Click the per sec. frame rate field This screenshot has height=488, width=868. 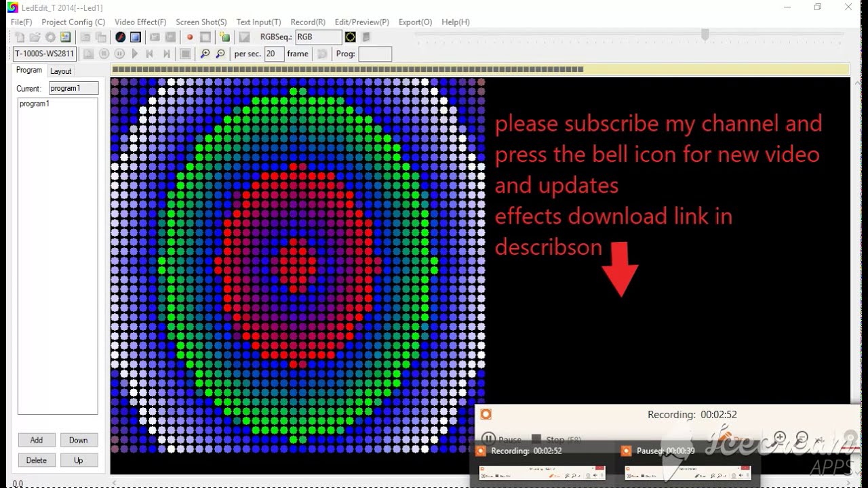[x=274, y=54]
